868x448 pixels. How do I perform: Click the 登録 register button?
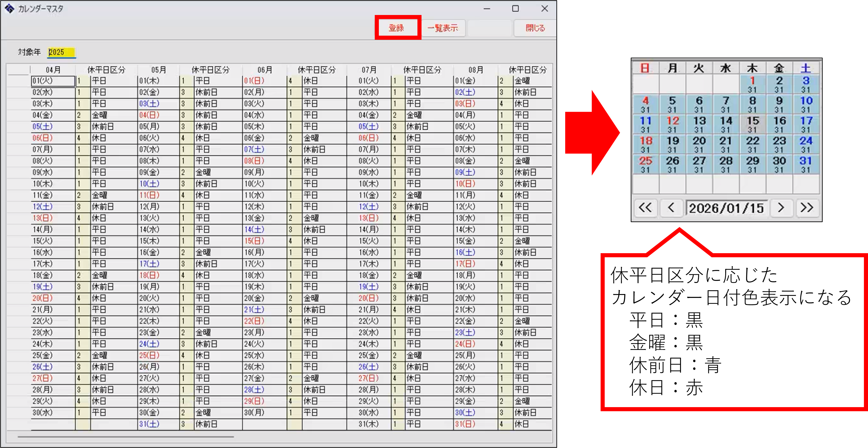[x=397, y=28]
